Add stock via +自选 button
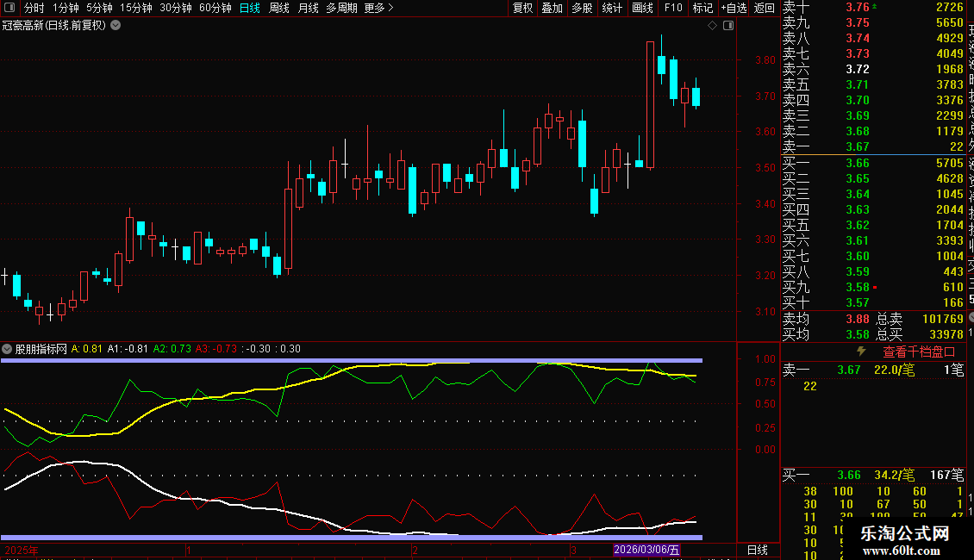Image resolution: width=974 pixels, height=560 pixels. tap(733, 8)
